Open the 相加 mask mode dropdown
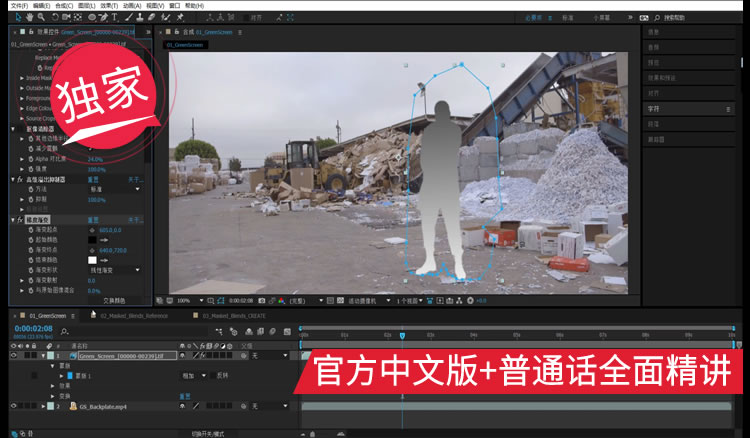The width and height of the screenshot is (750, 438). (x=193, y=376)
